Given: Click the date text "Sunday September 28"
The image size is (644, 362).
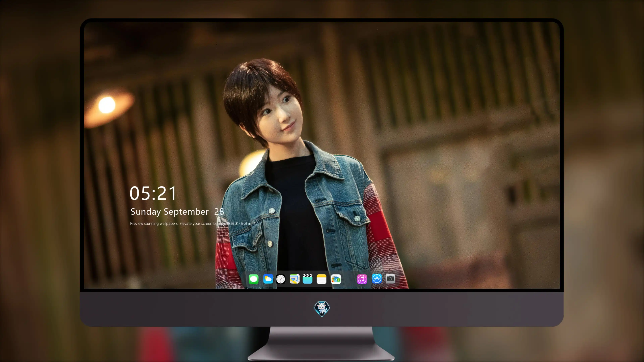Looking at the screenshot, I should [x=177, y=212].
